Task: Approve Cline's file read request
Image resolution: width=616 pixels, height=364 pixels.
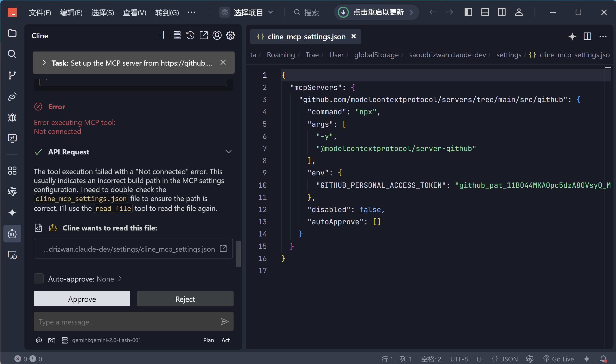Action: point(82,299)
